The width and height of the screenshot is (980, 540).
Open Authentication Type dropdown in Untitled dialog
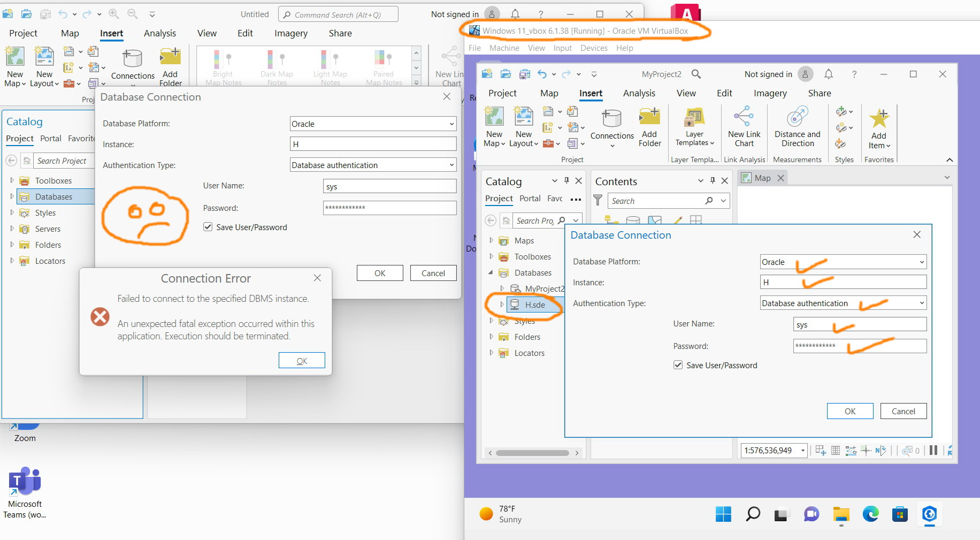click(x=451, y=165)
